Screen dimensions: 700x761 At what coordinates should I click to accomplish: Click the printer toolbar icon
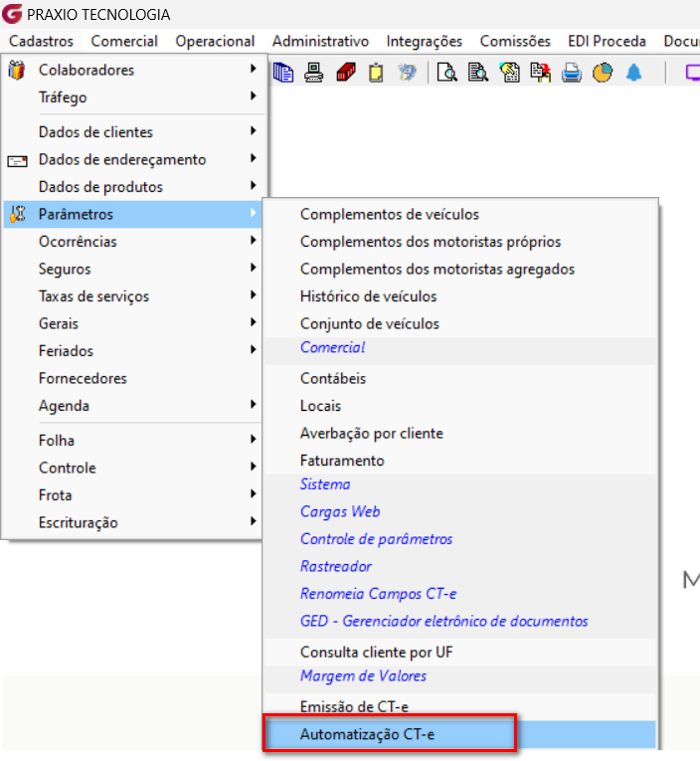click(x=572, y=74)
